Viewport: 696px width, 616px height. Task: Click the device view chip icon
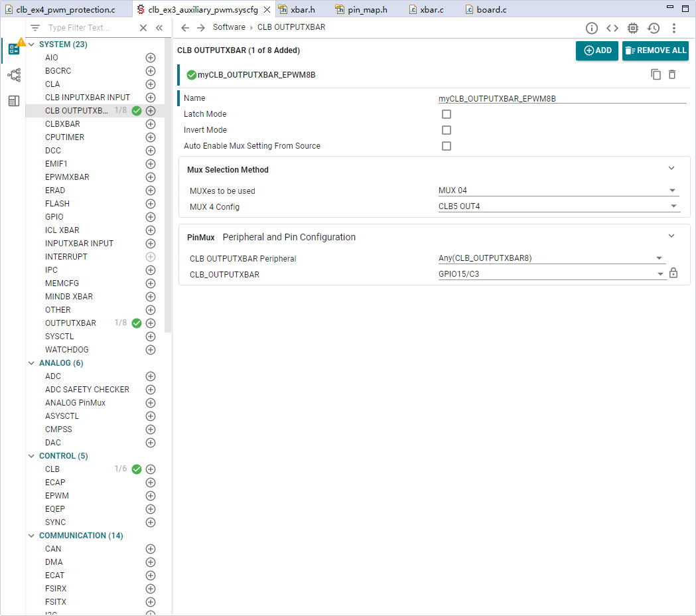tap(633, 29)
